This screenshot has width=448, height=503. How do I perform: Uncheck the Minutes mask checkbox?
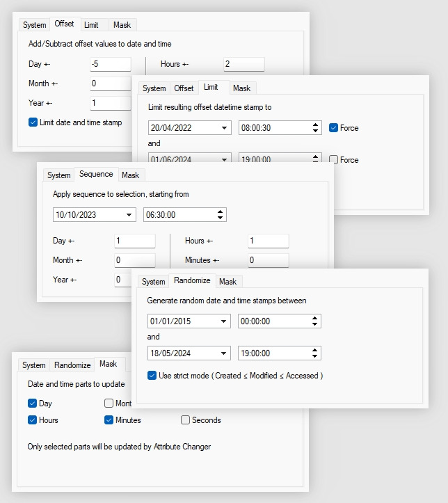[109, 420]
